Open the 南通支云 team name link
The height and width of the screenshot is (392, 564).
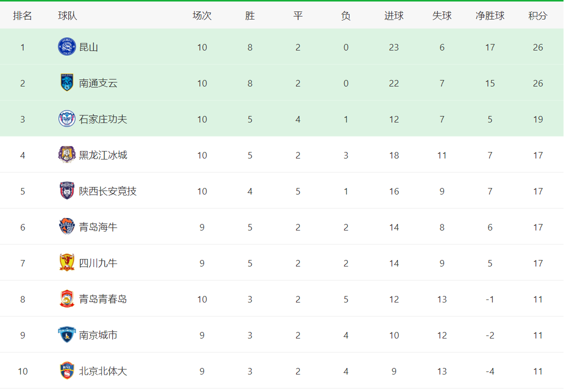(x=98, y=83)
